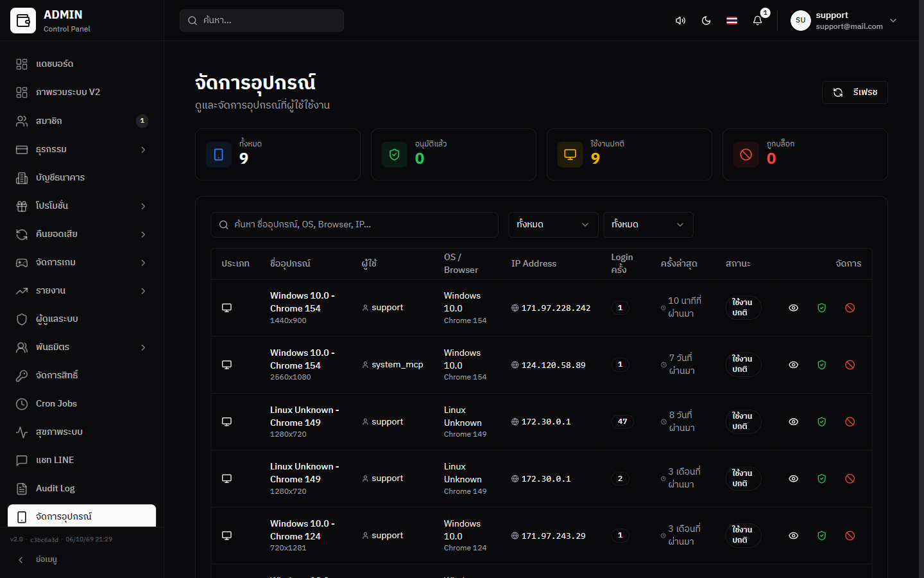Click the ทั้งหมด total devices stat card
Screen dimensions: 924x578
tap(278, 155)
